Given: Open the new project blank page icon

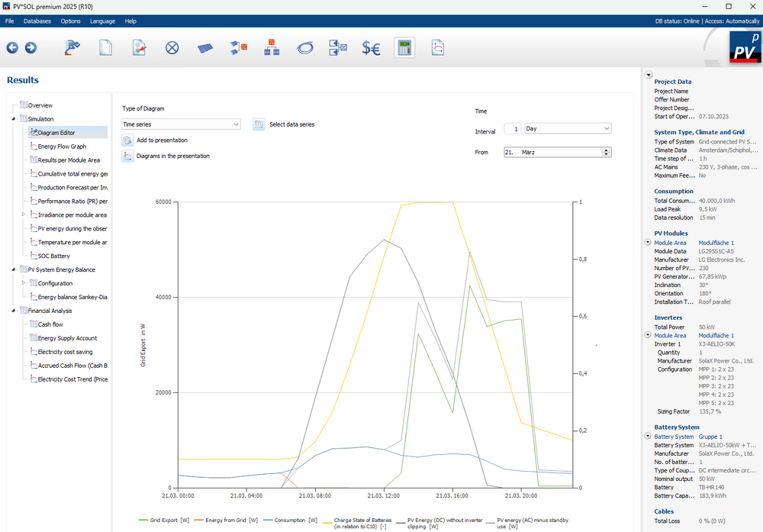Looking at the screenshot, I should [106, 48].
